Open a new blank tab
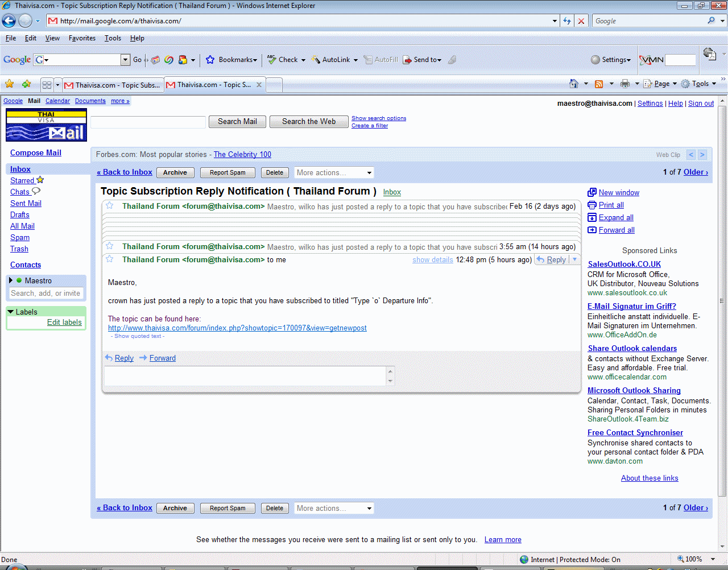This screenshot has height=570, width=728. click(x=274, y=85)
